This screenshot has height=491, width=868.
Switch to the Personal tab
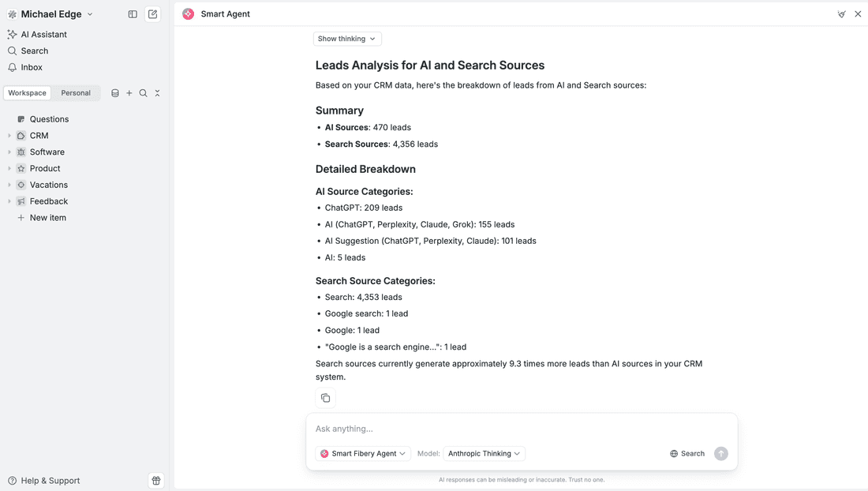click(x=76, y=93)
